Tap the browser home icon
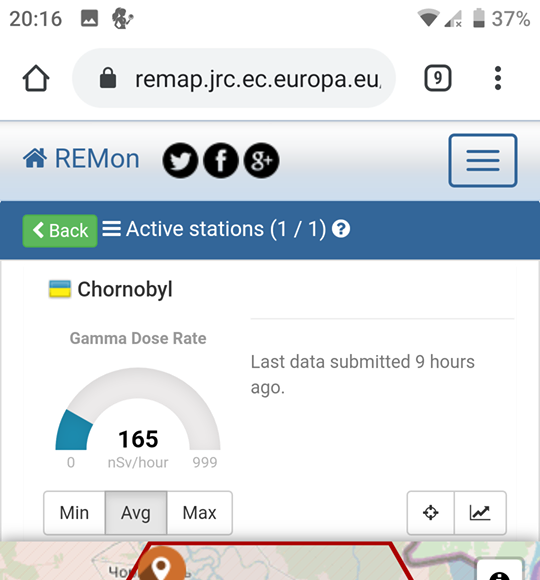This screenshot has height=580, width=540. click(x=36, y=78)
